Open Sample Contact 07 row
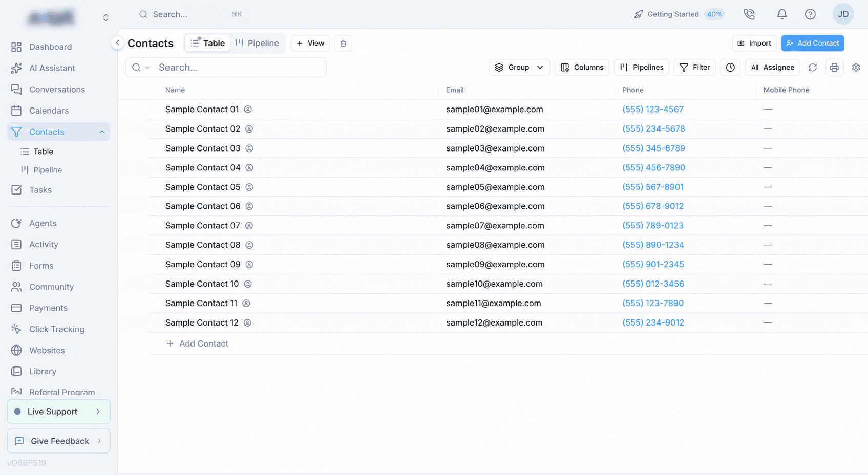Viewport: 868px width, 475px height. (202, 226)
